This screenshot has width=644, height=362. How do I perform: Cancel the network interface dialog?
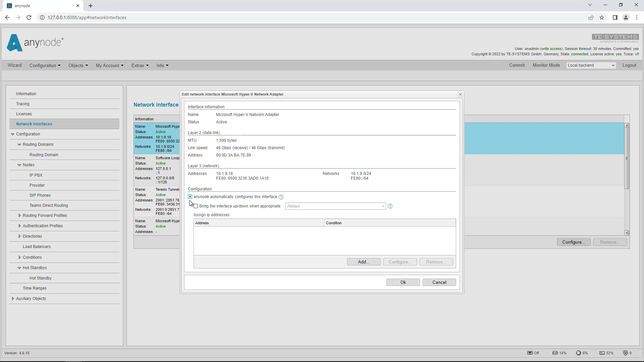[439, 283]
